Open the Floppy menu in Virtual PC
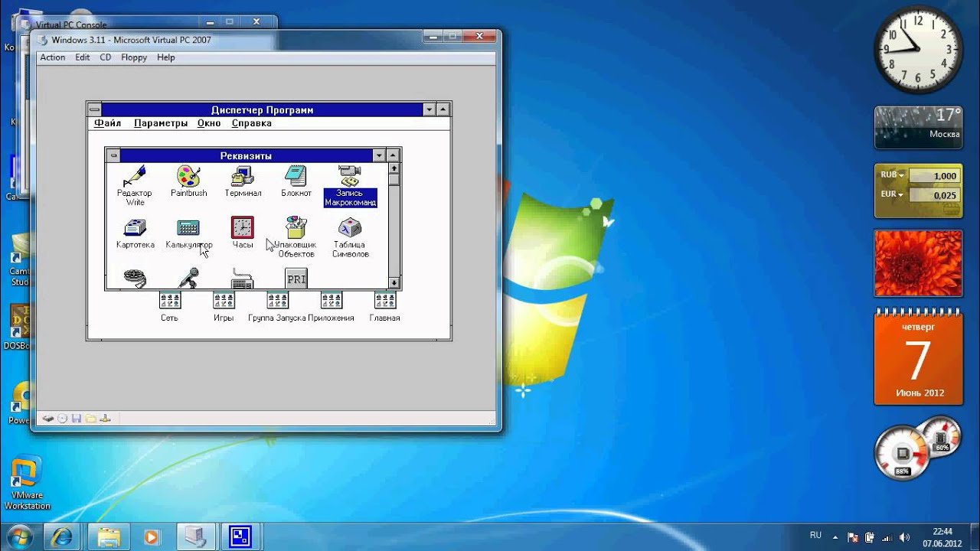This screenshot has width=980, height=551. 134,57
